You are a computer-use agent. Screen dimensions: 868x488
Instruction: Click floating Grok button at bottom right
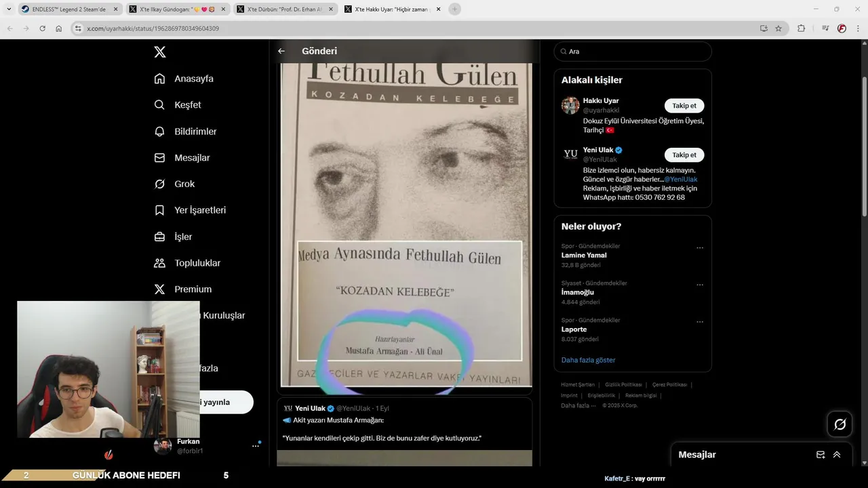(x=840, y=424)
